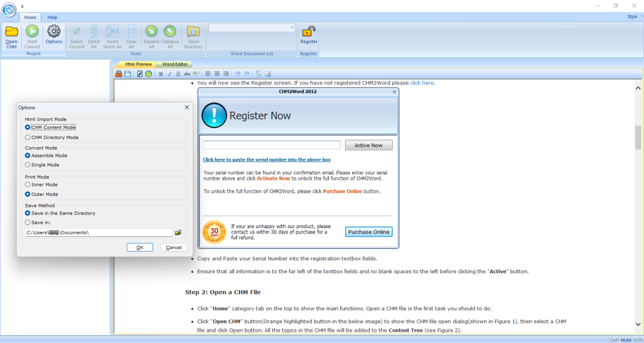644x343 pixels.
Task: Switch to the Word Editor tab
Action: (x=175, y=64)
